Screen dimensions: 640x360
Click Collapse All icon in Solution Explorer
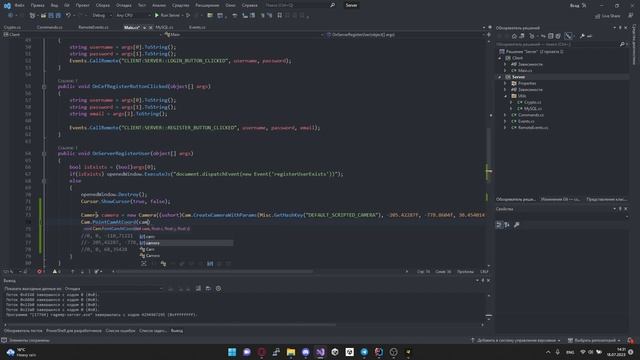[x=550, y=36]
